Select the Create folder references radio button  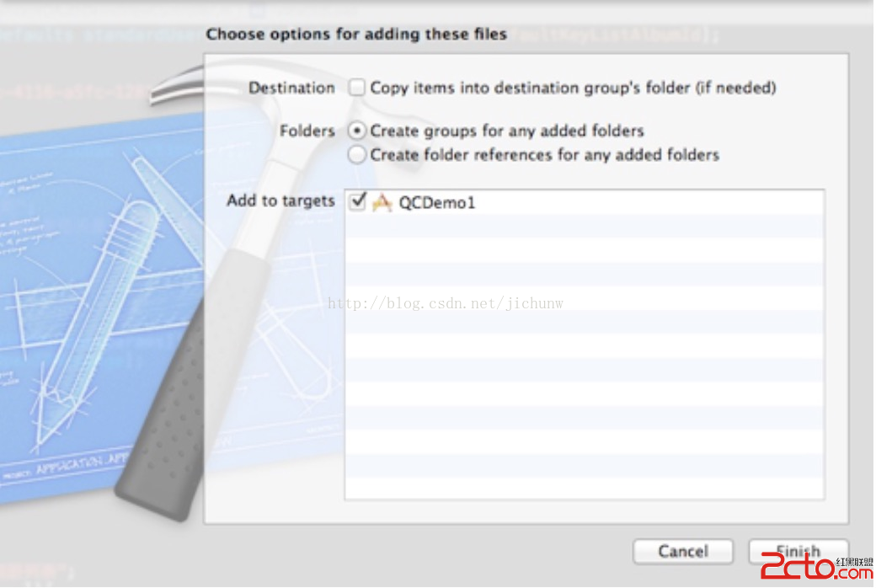click(358, 155)
